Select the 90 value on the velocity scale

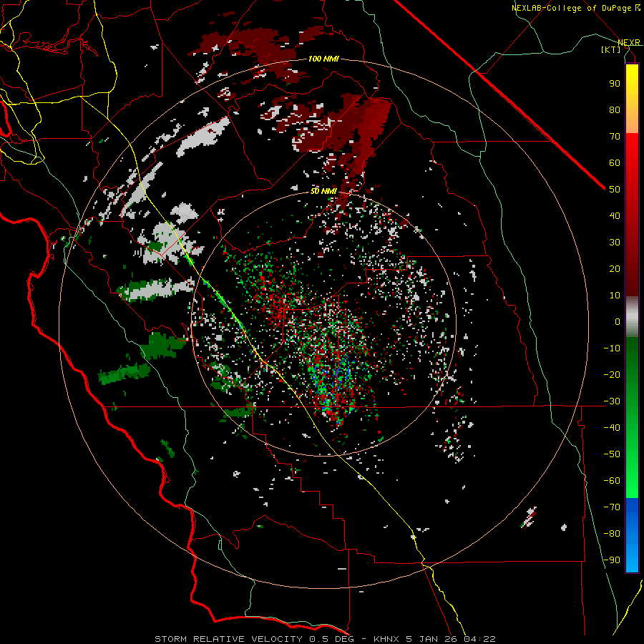(x=615, y=84)
